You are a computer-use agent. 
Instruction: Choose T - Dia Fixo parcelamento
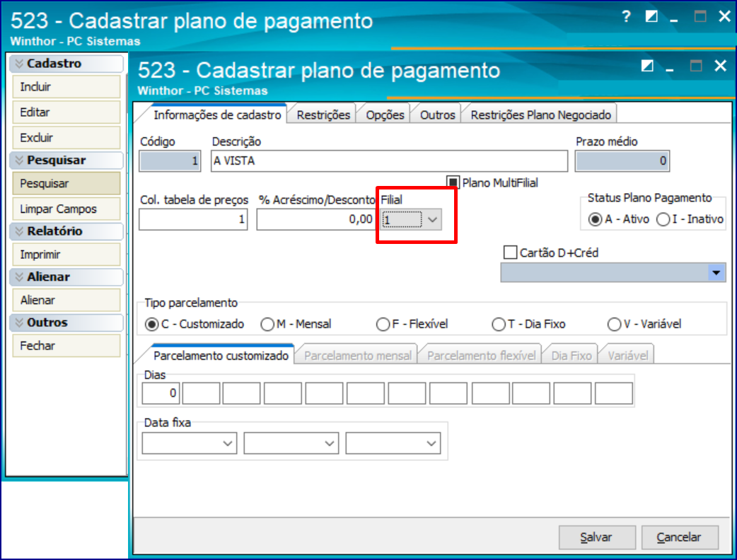click(498, 324)
